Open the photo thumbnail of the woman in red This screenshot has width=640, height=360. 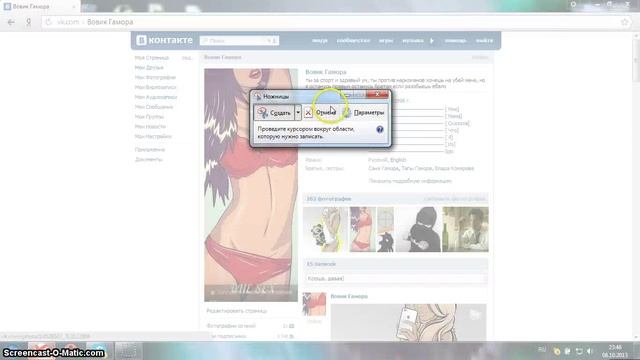[362, 229]
